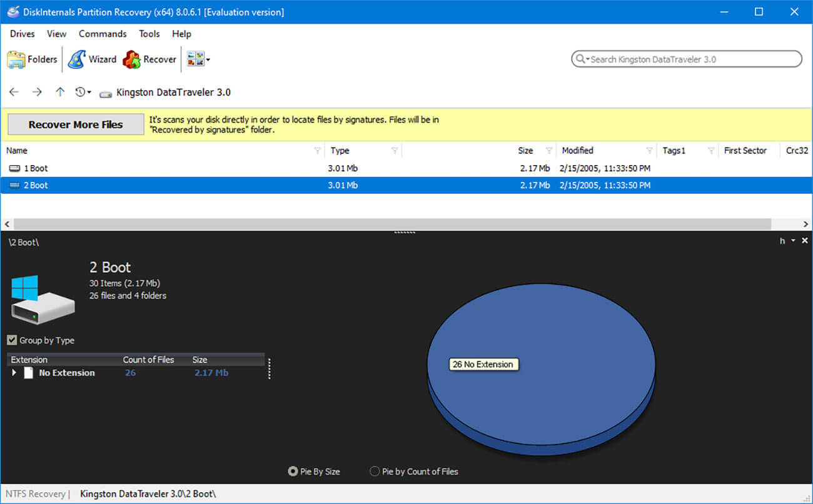Click the status bar path Kingston DataTraveler 3.0\2 Boot\
The height and width of the screenshot is (504, 813).
148,494
